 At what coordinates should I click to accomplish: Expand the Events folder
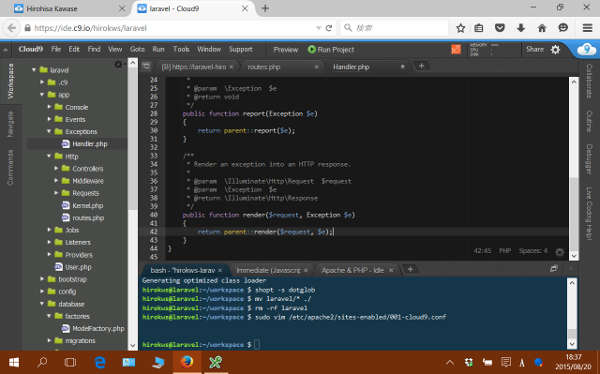point(49,119)
